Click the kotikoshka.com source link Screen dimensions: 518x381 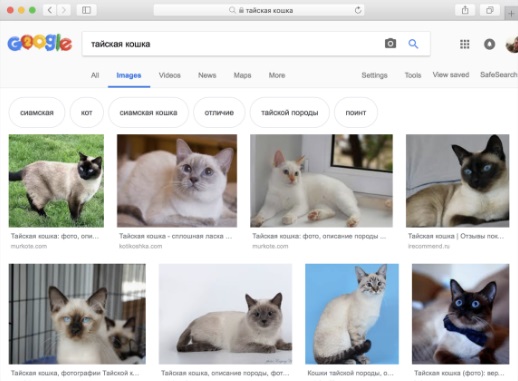pyautogui.click(x=140, y=246)
